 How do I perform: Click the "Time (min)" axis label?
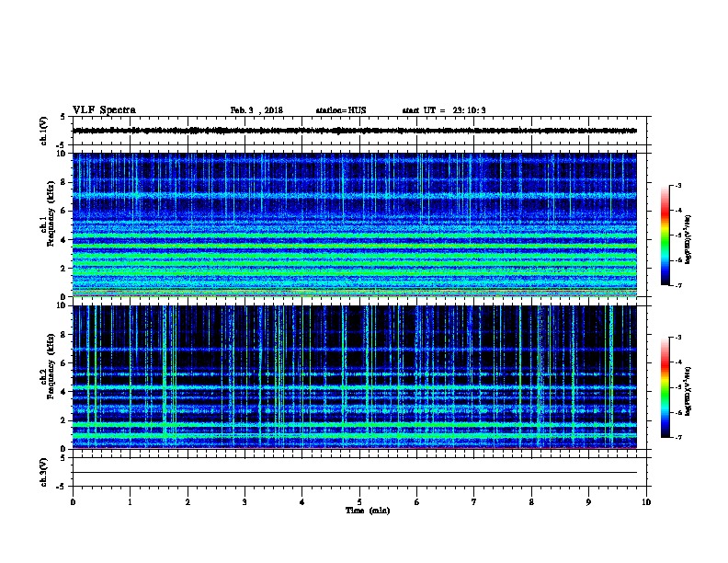point(368,511)
